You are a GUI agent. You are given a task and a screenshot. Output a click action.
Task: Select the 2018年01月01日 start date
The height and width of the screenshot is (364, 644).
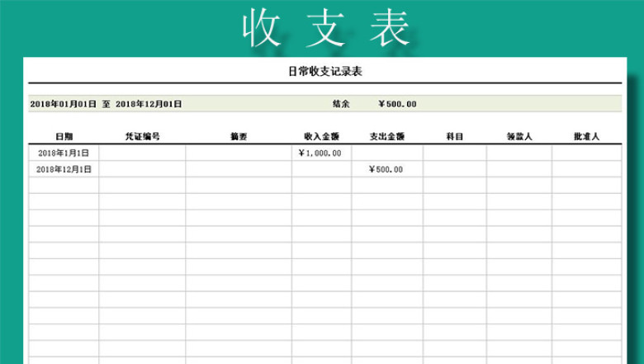[63, 104]
